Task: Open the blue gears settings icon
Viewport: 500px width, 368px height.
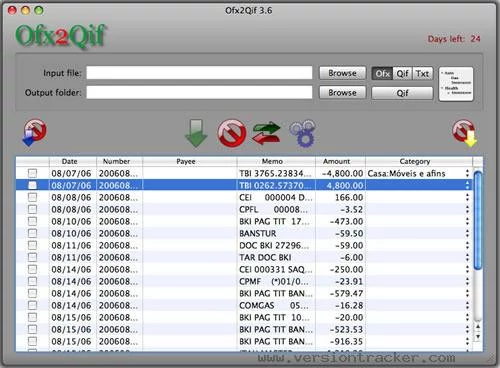Action: [303, 133]
